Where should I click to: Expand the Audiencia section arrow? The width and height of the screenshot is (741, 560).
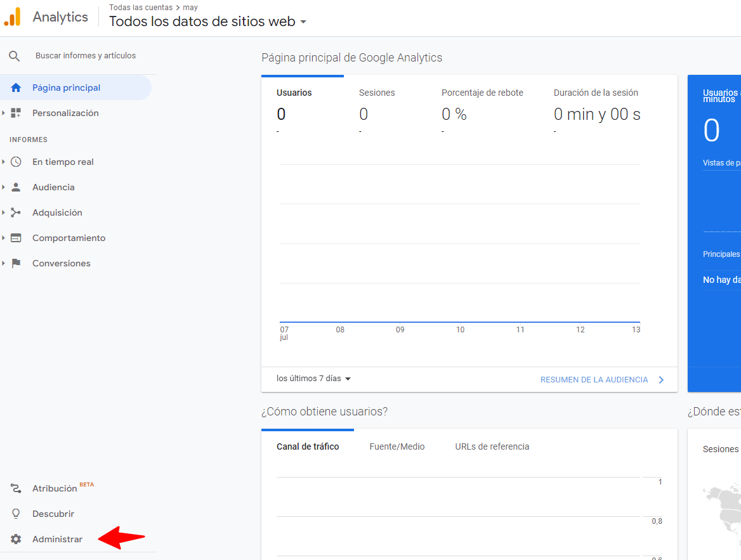tap(3, 187)
